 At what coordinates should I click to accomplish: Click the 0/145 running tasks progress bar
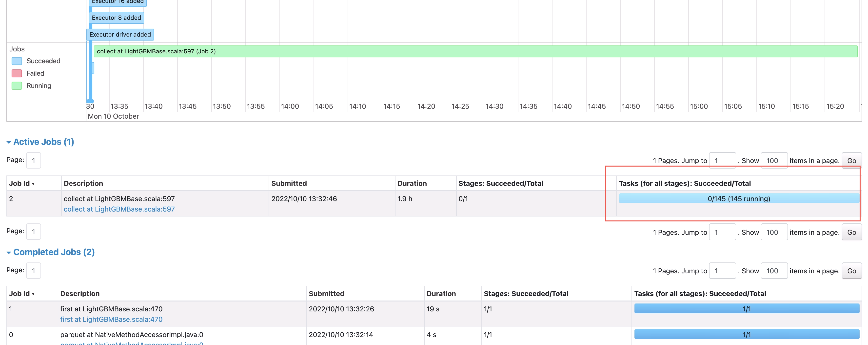[739, 199]
